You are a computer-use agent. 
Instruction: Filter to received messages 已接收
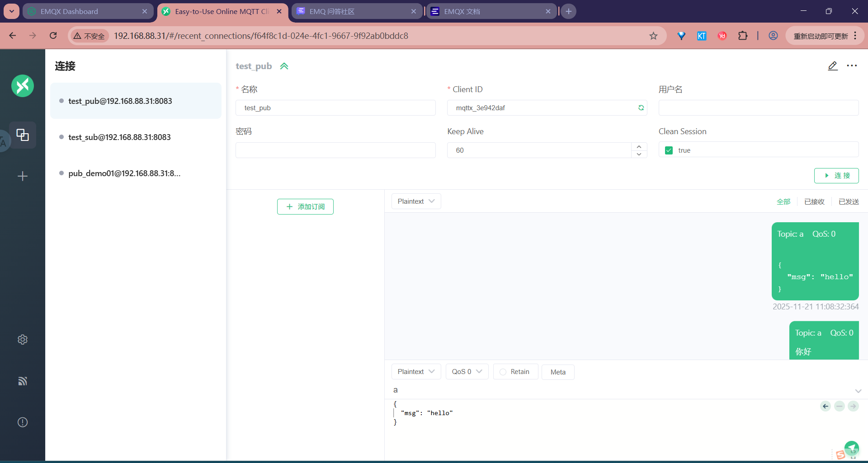pyautogui.click(x=814, y=202)
